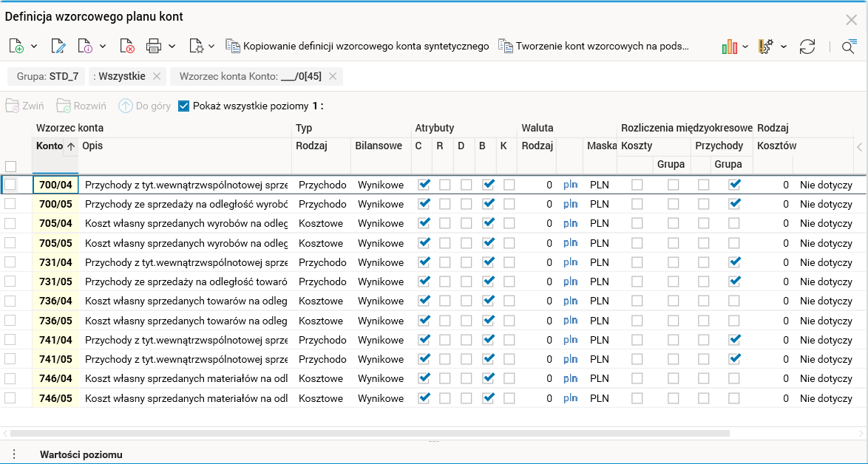Expand the dropdown arrow beside the print icon
The height and width of the screenshot is (464, 868).
click(x=172, y=47)
